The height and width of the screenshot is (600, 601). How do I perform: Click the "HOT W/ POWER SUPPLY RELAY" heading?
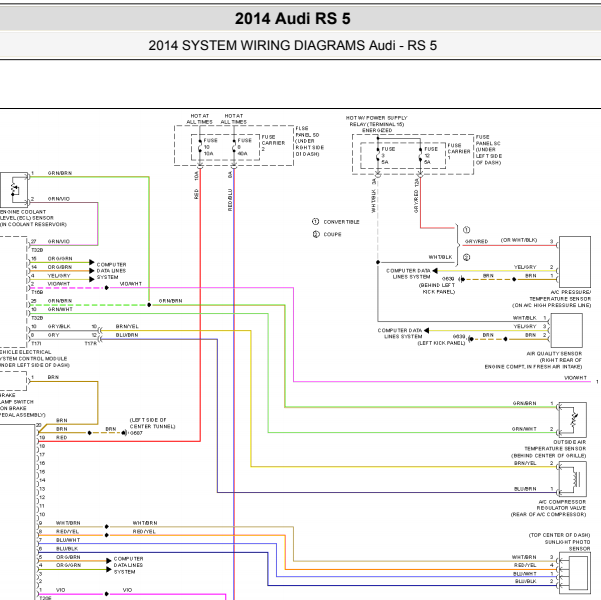376,124
